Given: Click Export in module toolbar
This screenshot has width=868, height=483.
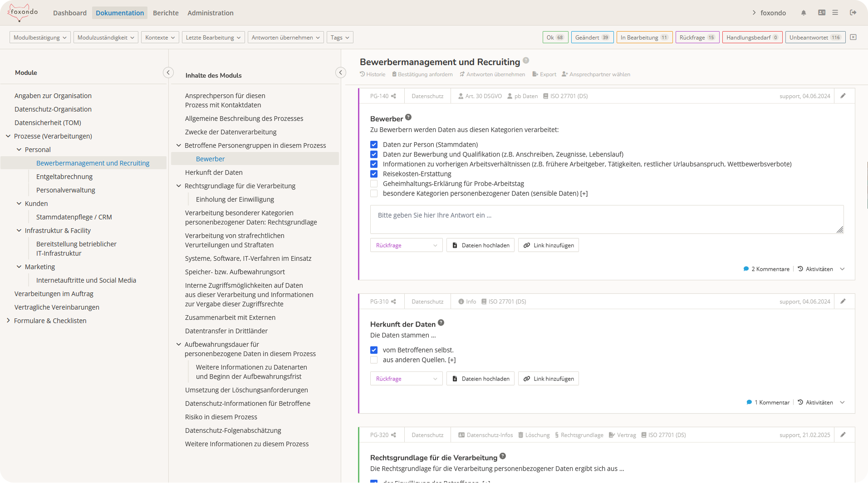Looking at the screenshot, I should (x=544, y=74).
